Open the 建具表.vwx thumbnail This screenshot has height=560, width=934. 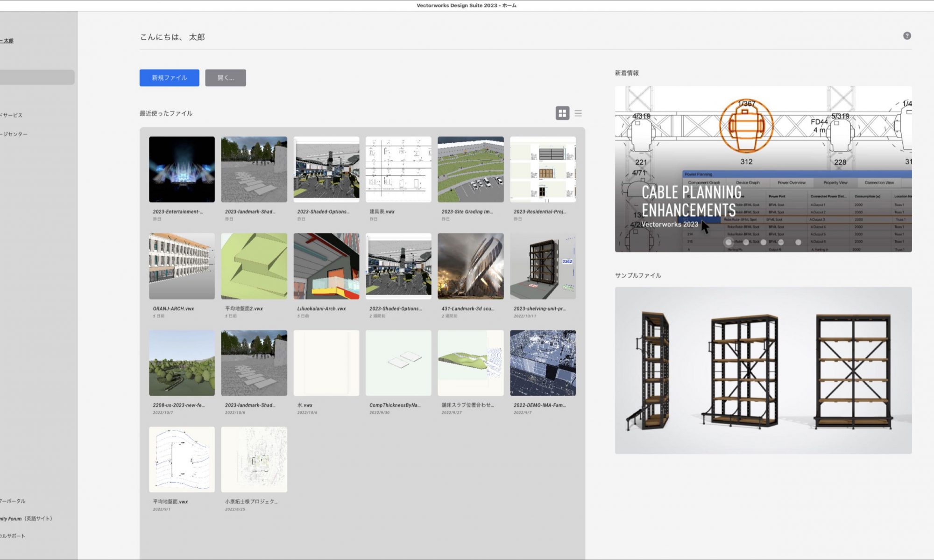[398, 169]
